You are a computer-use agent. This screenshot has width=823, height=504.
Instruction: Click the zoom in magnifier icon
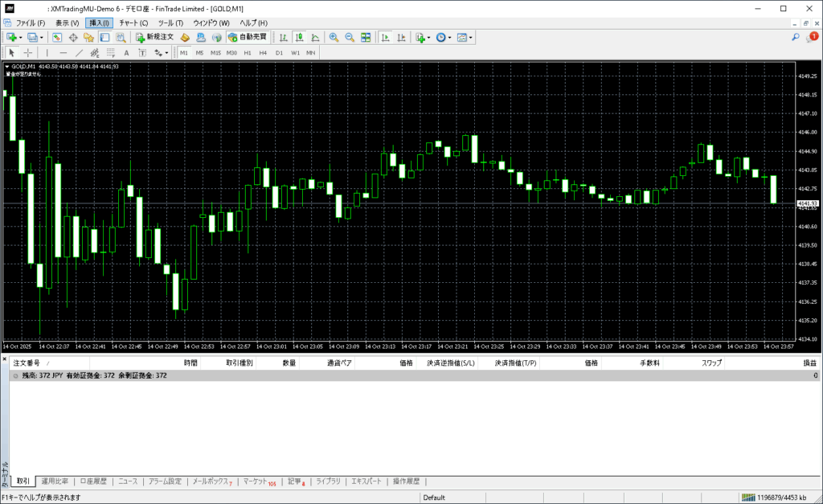click(334, 37)
